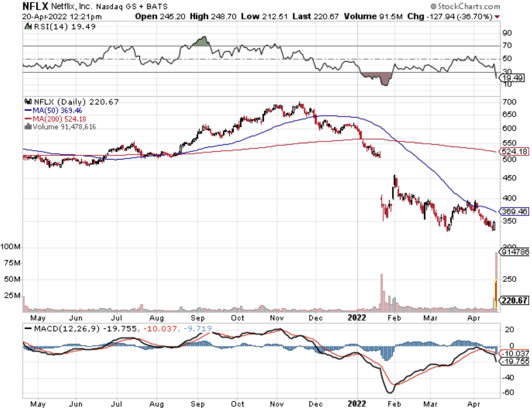Click the volume bars icon in legend
532x408 pixels.
(x=26, y=127)
